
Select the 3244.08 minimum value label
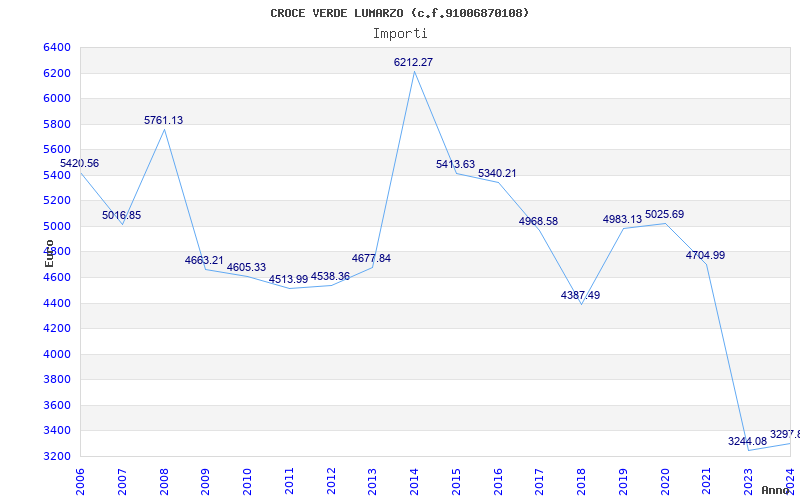(x=747, y=441)
